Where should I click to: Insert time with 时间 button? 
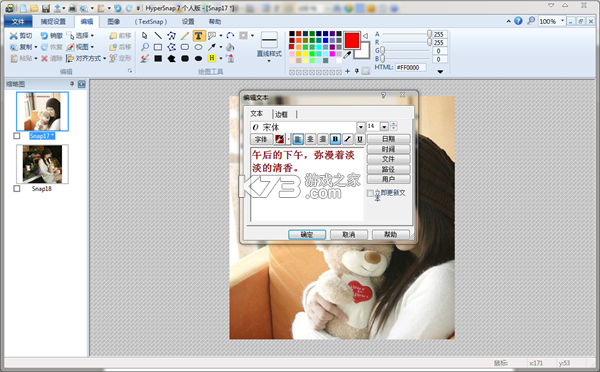tap(388, 149)
